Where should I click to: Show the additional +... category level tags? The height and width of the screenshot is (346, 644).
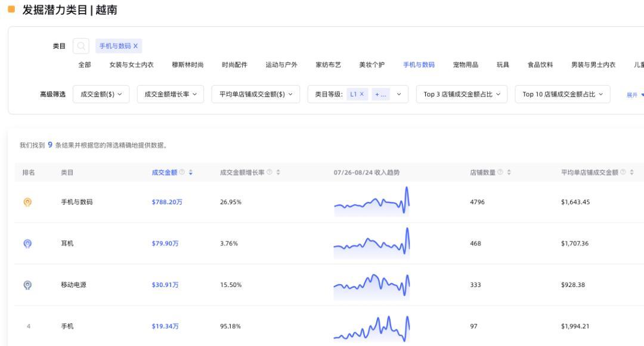coord(380,94)
